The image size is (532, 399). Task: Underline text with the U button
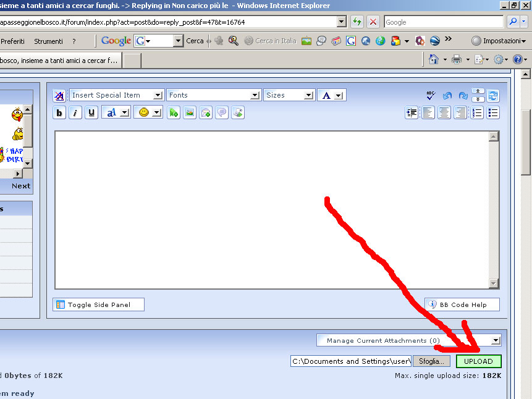[x=91, y=112]
